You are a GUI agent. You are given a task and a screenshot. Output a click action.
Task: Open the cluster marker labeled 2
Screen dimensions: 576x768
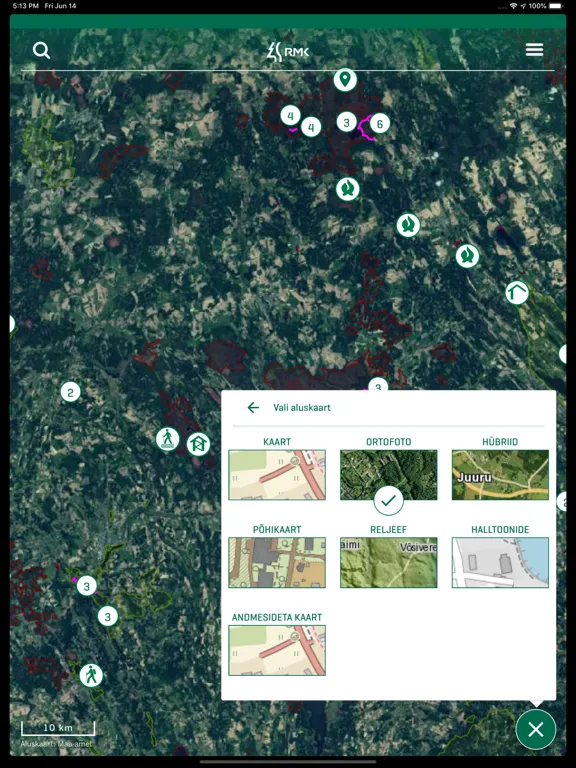coord(70,392)
